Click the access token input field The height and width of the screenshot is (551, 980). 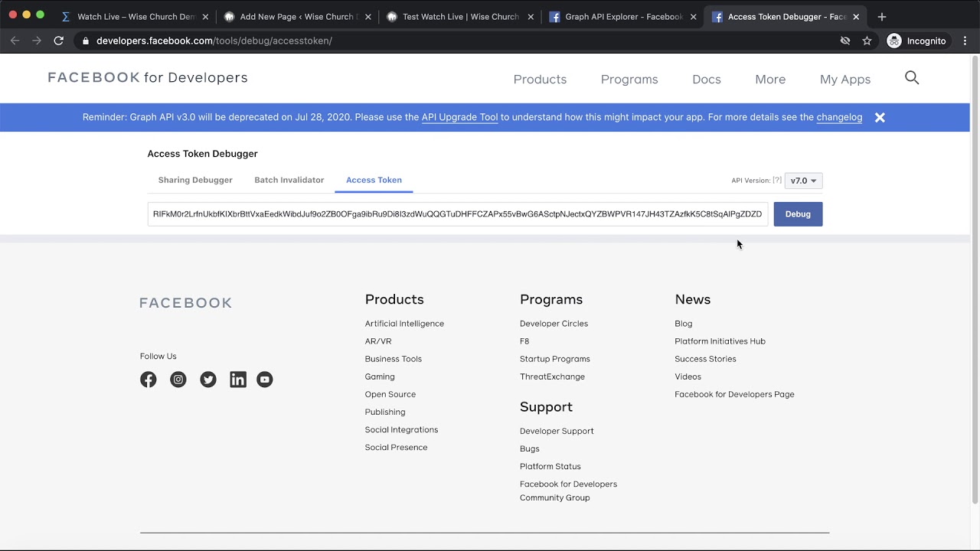[x=457, y=214]
